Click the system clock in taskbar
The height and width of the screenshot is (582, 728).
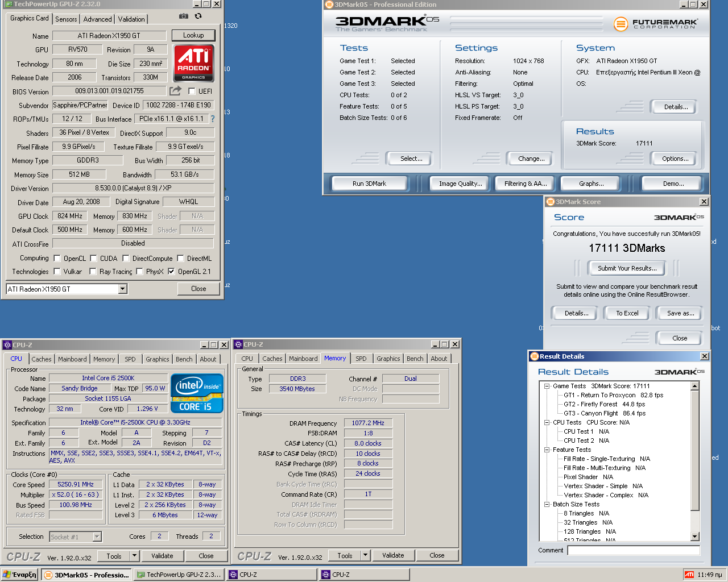(x=710, y=575)
